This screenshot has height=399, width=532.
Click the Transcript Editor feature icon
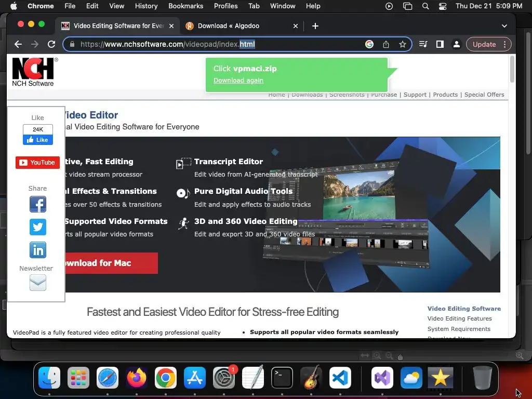point(183,163)
